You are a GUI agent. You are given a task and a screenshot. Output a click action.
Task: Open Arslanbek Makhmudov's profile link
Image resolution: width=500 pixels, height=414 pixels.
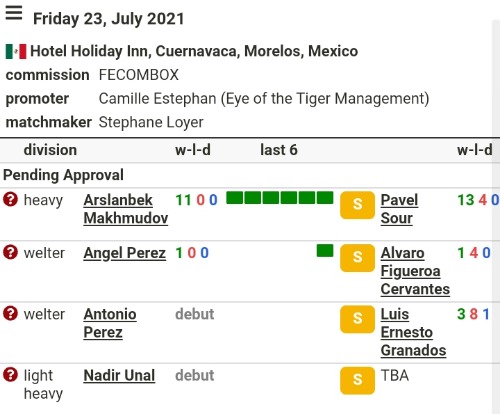pyautogui.click(x=126, y=209)
